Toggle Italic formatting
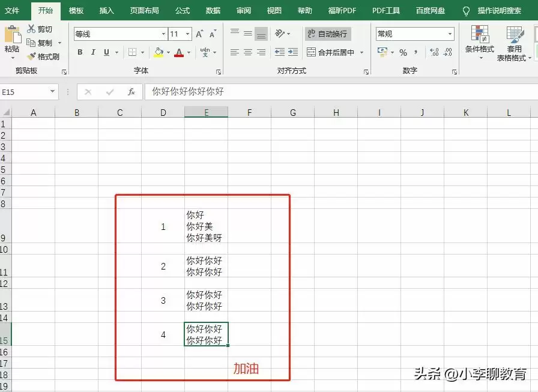Image resolution: width=538 pixels, height=392 pixels. (92, 53)
